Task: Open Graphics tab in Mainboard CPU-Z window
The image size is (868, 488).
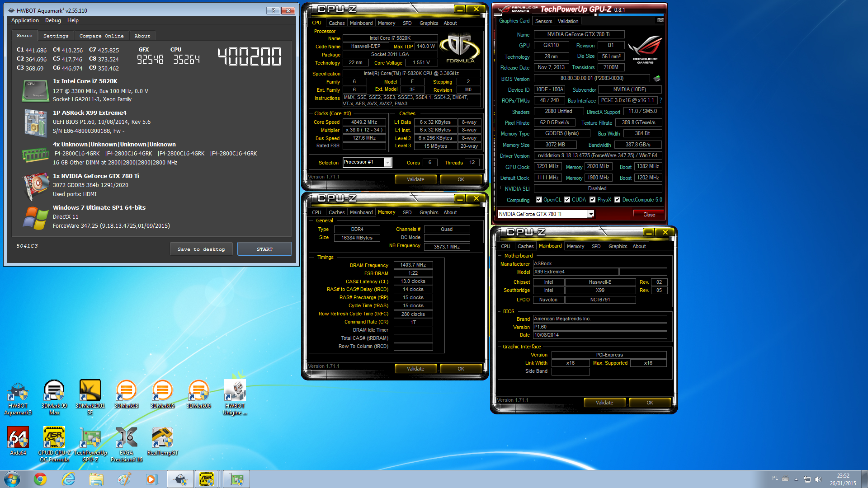Action: click(x=618, y=246)
